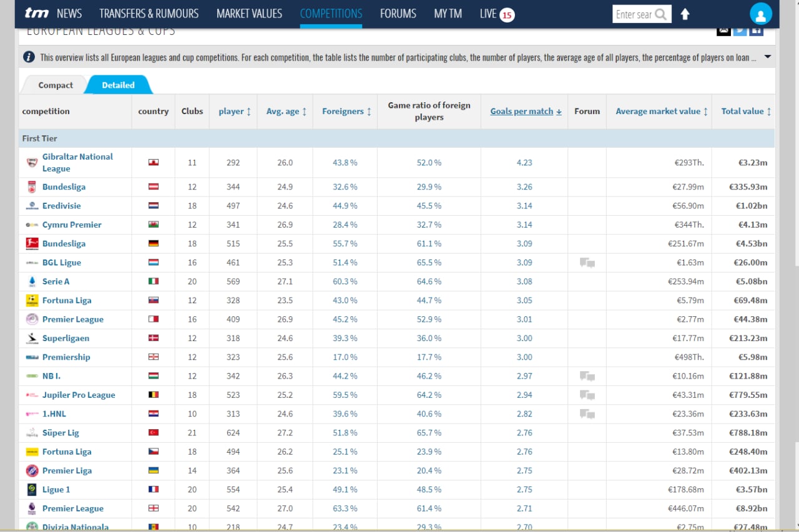Click the info icon before overview text
Image resolution: width=799 pixels, height=532 pixels.
(x=29, y=57)
